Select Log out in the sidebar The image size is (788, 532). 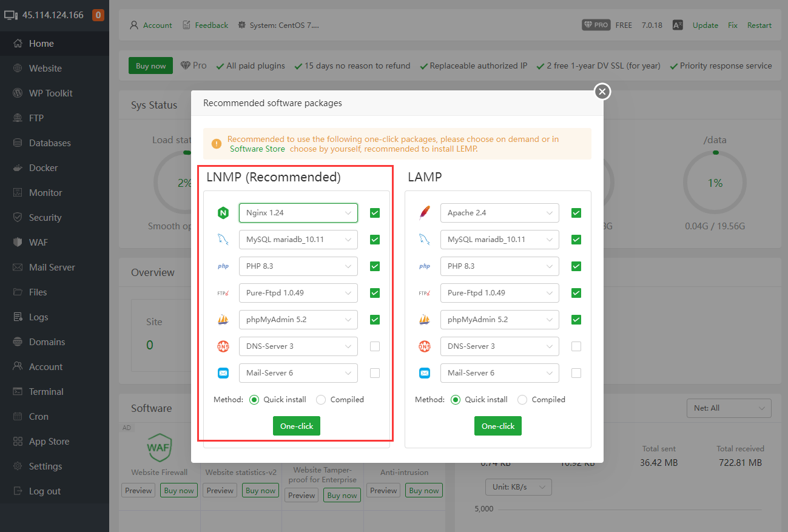pos(55,491)
